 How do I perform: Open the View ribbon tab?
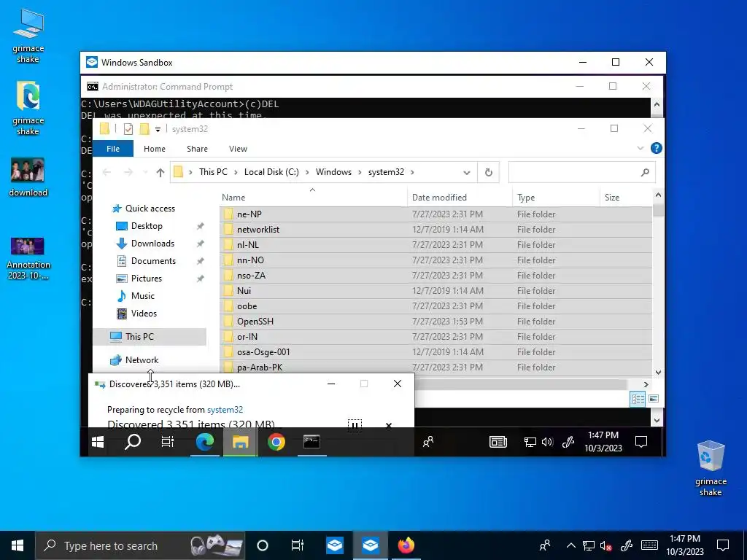click(x=238, y=149)
